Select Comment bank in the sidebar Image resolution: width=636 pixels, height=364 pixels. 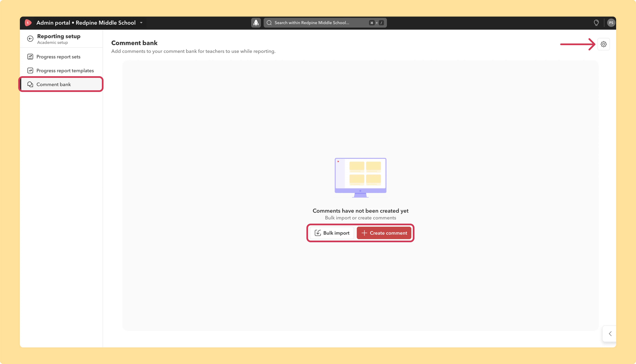61,84
